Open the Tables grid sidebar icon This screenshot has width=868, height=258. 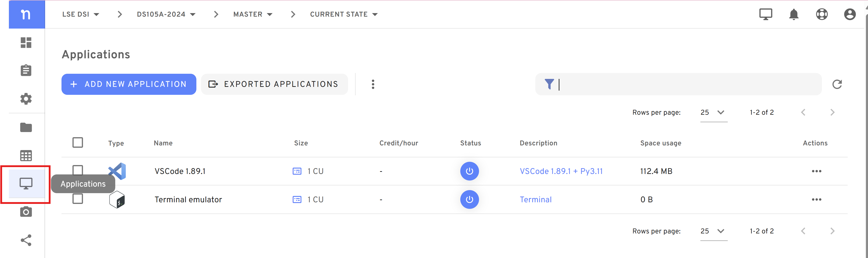click(26, 155)
